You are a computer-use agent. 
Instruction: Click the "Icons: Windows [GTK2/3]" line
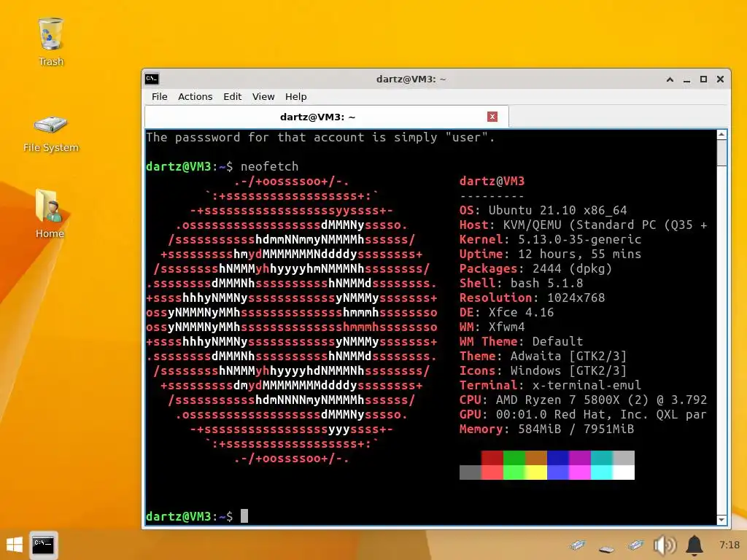(x=543, y=370)
